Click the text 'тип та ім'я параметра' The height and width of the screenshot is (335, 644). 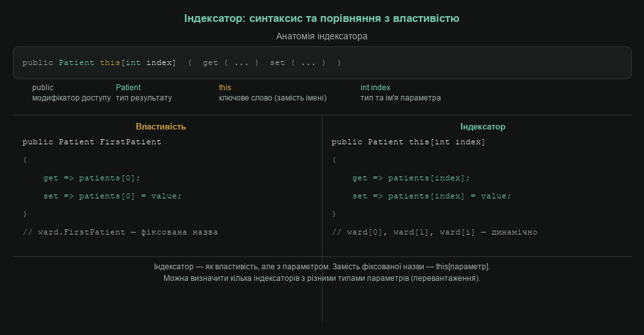click(x=401, y=98)
